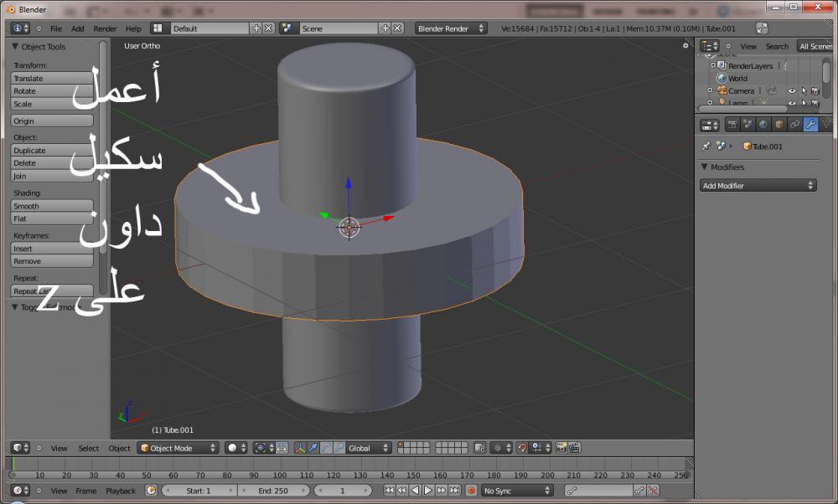Click the translate manipulator arrow icon
Viewport: 838px width, 504px height.
pyautogui.click(x=313, y=449)
